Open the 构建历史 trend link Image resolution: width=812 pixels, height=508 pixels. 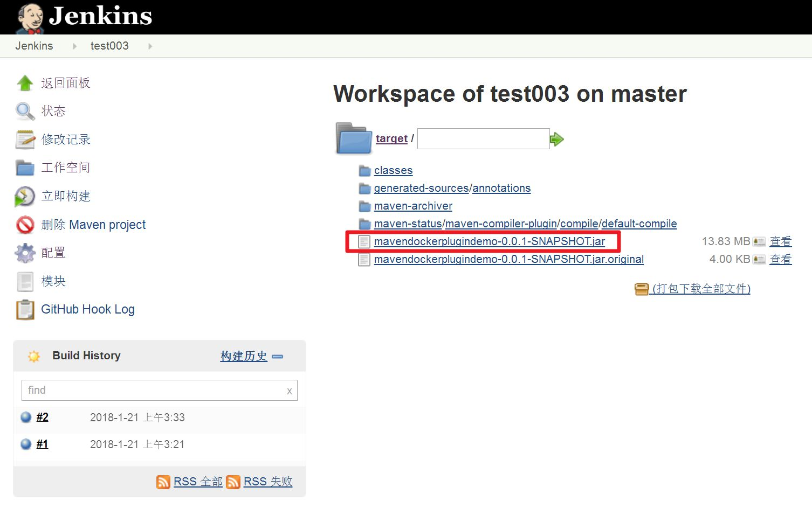click(244, 356)
